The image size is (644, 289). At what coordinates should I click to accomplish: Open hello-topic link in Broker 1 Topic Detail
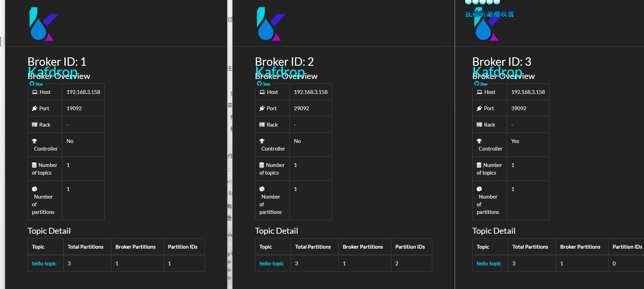point(44,264)
